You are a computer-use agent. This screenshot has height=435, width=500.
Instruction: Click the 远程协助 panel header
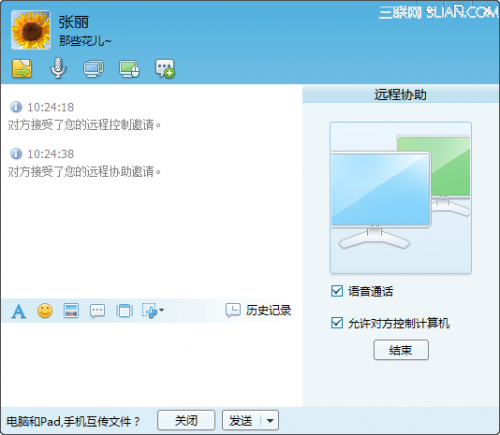pyautogui.click(x=401, y=95)
